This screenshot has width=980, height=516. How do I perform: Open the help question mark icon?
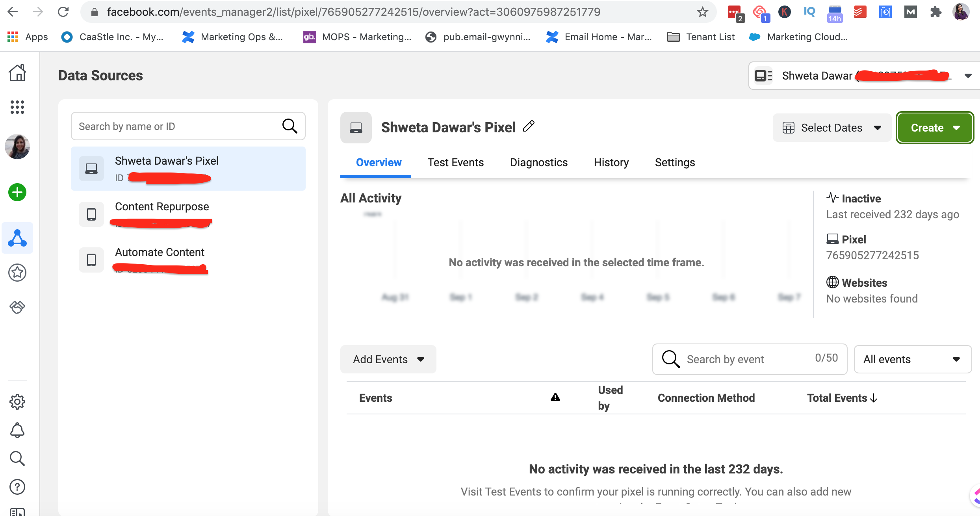[17, 487]
